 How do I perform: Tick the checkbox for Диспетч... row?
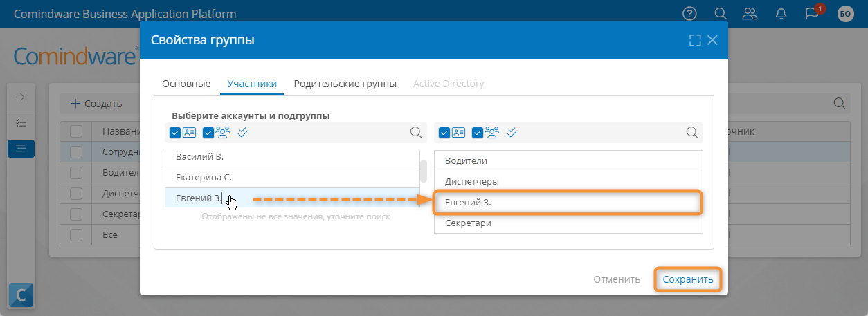pyautogui.click(x=76, y=193)
